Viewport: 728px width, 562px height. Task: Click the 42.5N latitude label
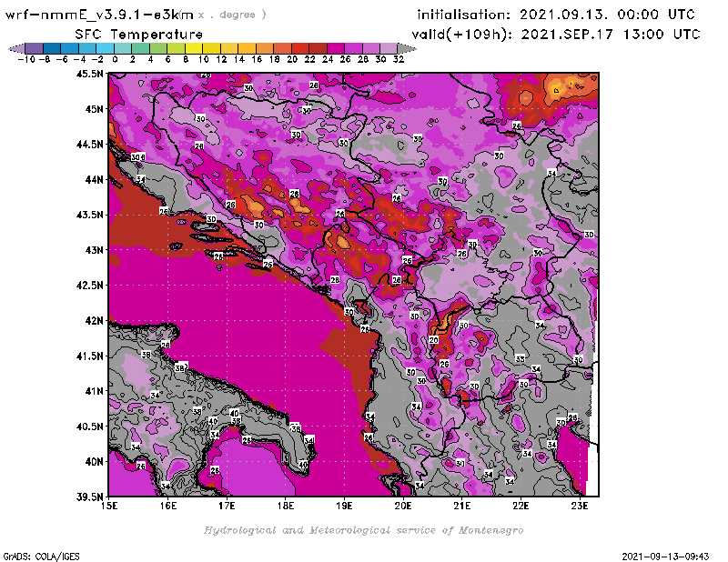tap(89, 286)
